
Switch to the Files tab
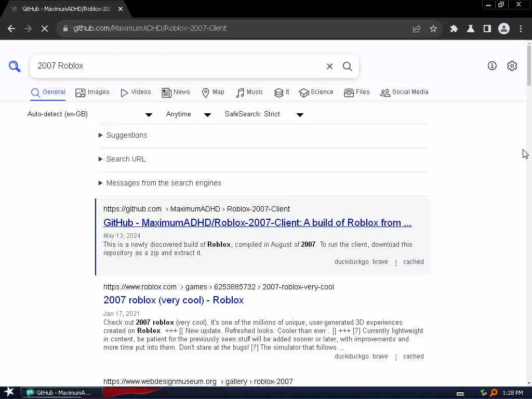coord(357,92)
